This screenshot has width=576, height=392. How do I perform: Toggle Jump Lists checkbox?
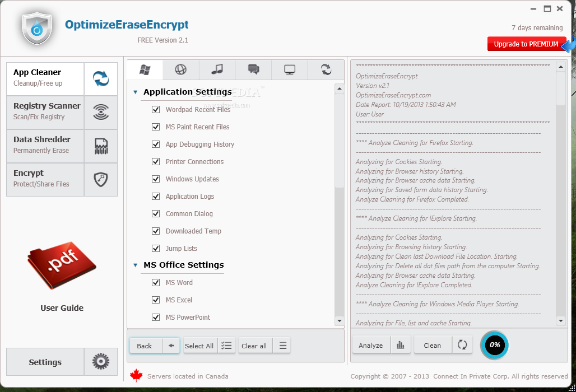click(156, 249)
